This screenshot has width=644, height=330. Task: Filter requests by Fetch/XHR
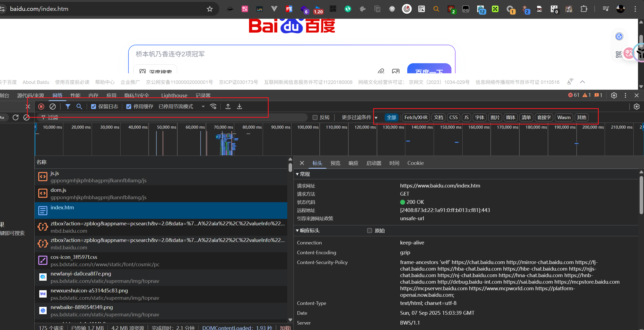coord(416,117)
